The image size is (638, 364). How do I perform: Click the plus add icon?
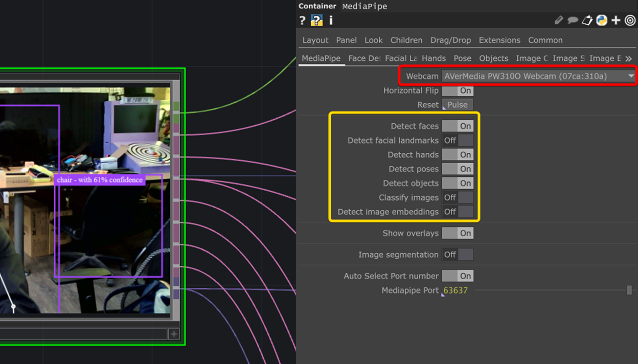[616, 20]
